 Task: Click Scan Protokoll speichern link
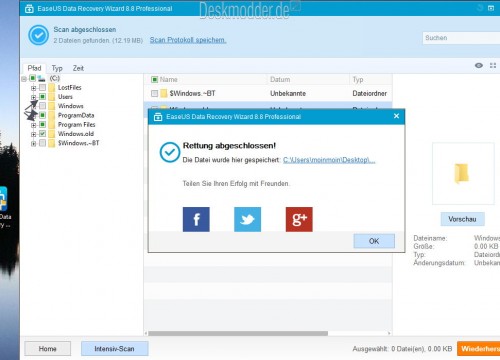click(188, 40)
